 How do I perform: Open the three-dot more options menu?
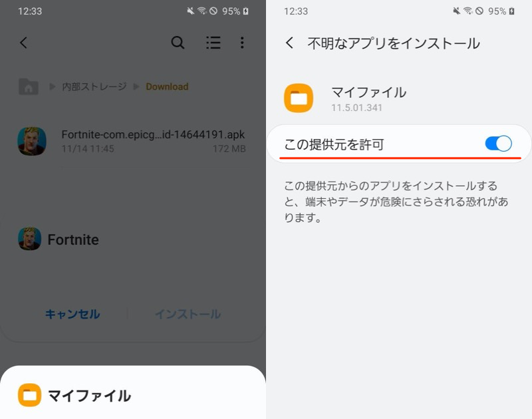coord(242,43)
